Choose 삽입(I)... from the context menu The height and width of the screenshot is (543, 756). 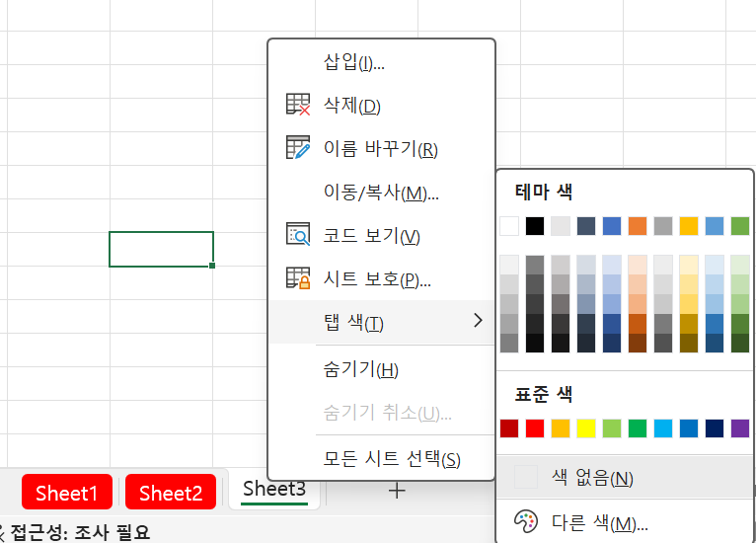pyautogui.click(x=381, y=62)
